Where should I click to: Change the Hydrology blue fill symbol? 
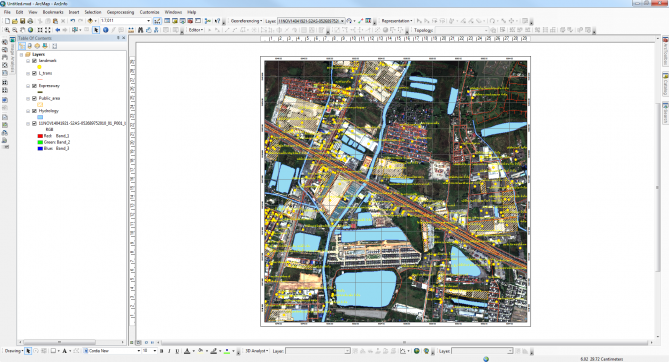click(x=40, y=117)
